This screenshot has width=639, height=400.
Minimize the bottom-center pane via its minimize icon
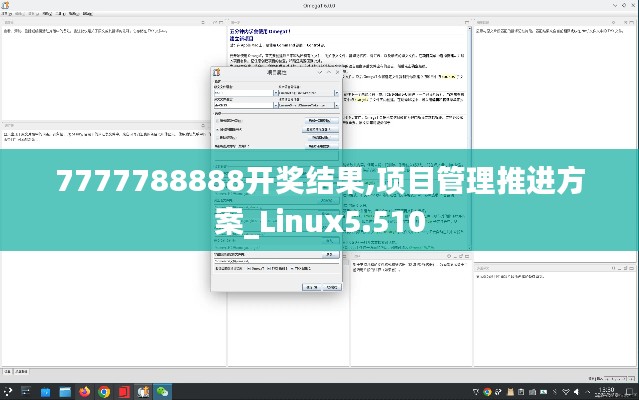455,256
